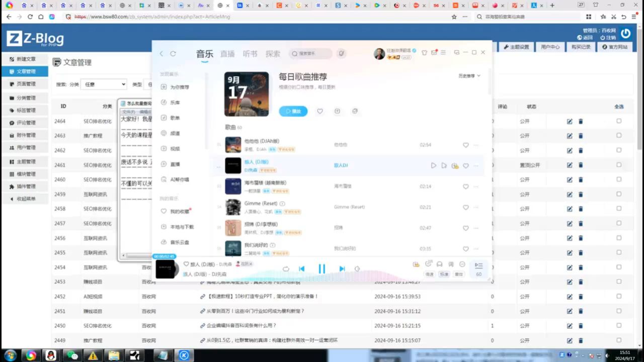Viewport: 644px width, 362px height.
Task: Open more options for 招摇 (DJ李想版)
Action: click(476, 228)
